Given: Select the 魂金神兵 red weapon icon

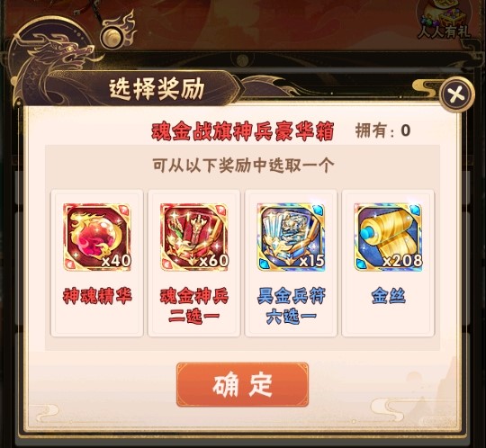Looking at the screenshot, I should 194,237.
